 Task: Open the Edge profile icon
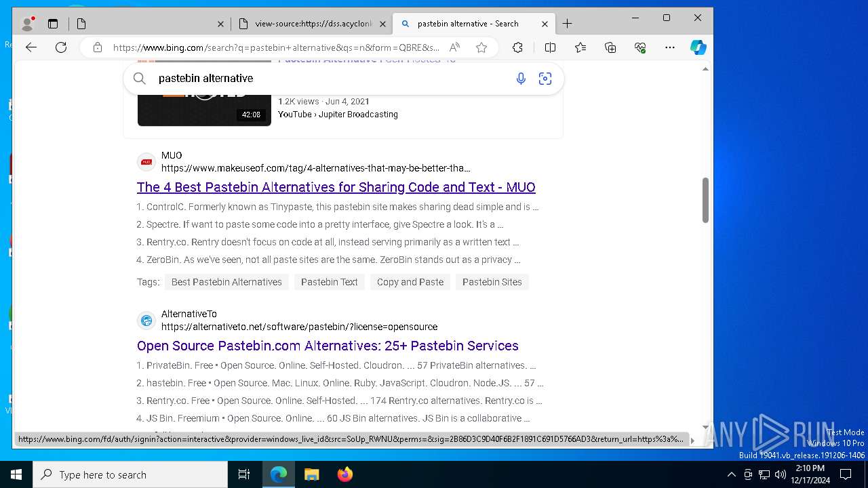[x=28, y=24]
